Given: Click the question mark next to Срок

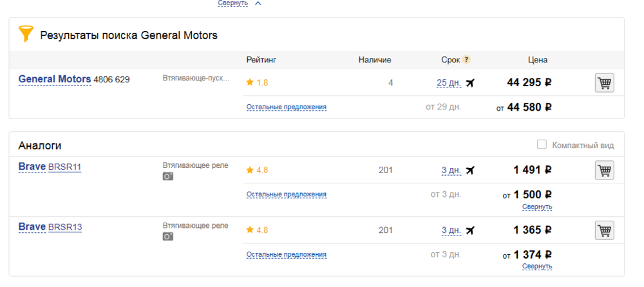Looking at the screenshot, I should coord(466,60).
